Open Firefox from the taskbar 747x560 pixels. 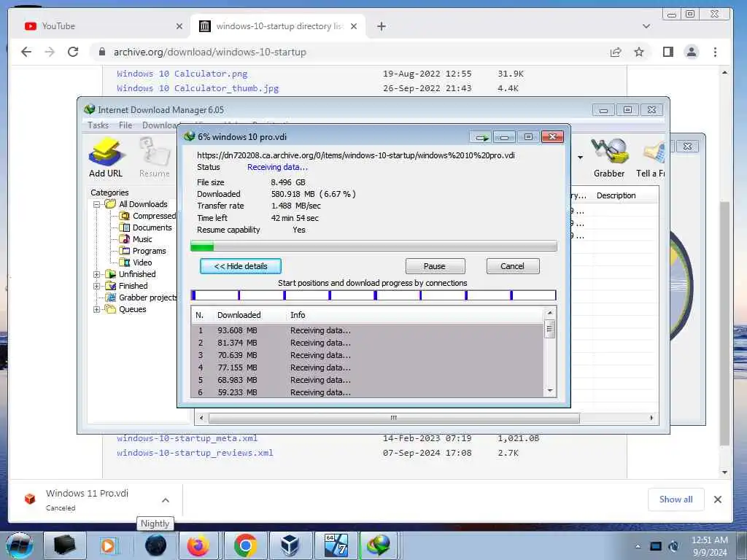[x=198, y=545]
